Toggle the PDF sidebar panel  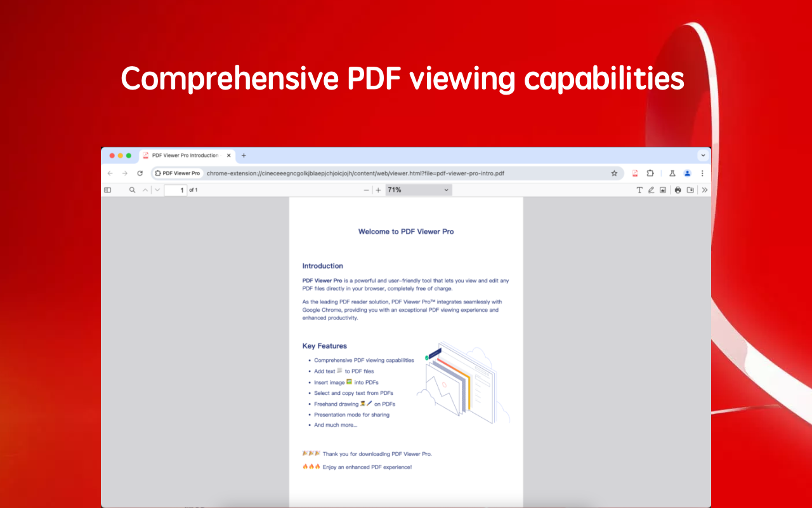107,190
